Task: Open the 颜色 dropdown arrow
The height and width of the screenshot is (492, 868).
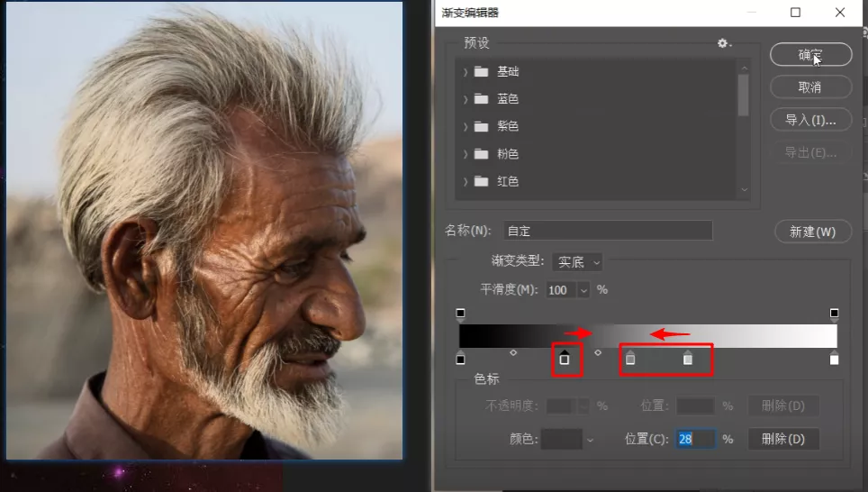Action: click(x=590, y=440)
